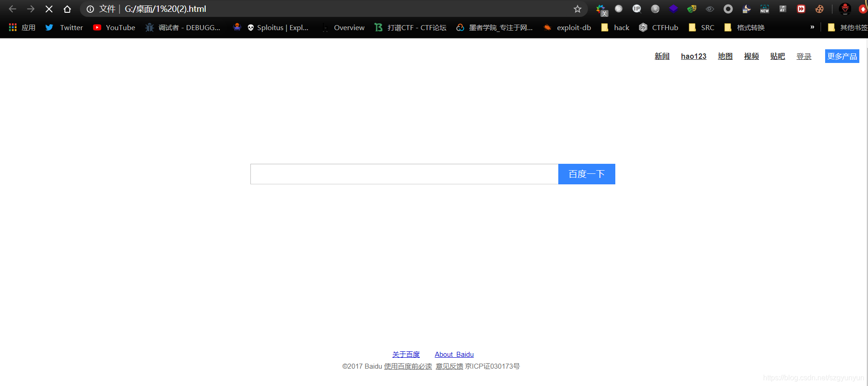Focus the Baidu search input box

click(404, 174)
